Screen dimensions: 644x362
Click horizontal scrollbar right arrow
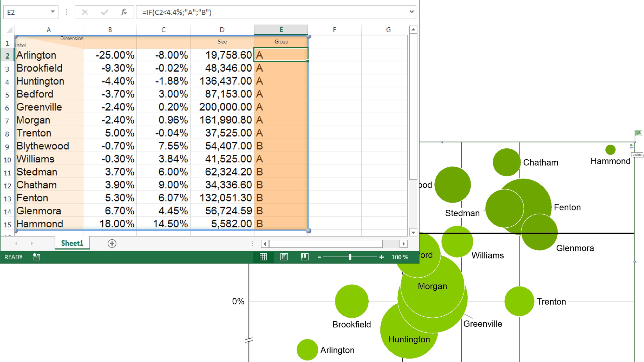point(403,244)
